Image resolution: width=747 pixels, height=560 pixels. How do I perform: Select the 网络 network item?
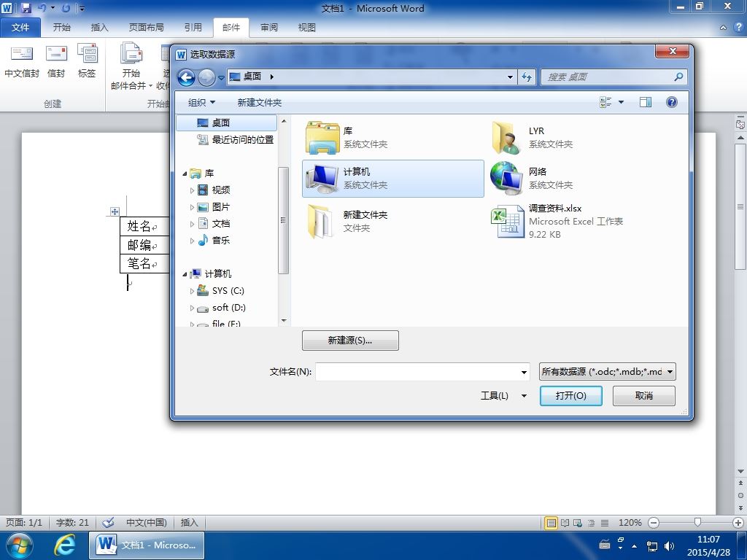tap(578, 179)
